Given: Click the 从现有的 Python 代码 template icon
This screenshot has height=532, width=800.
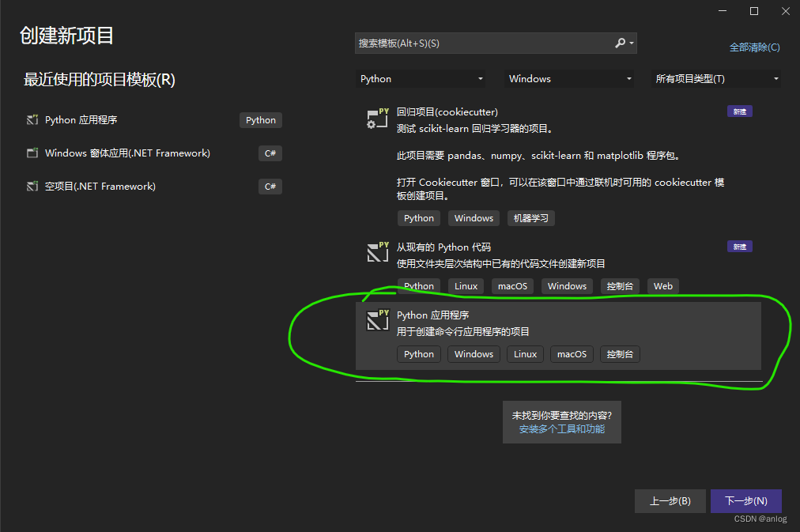Looking at the screenshot, I should click(378, 252).
